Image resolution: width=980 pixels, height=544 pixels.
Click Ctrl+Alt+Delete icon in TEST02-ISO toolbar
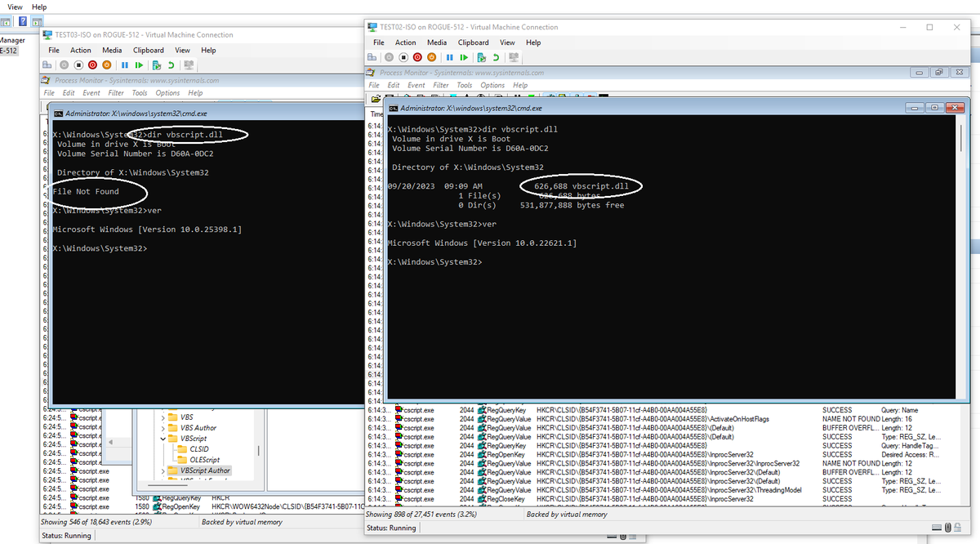(372, 57)
